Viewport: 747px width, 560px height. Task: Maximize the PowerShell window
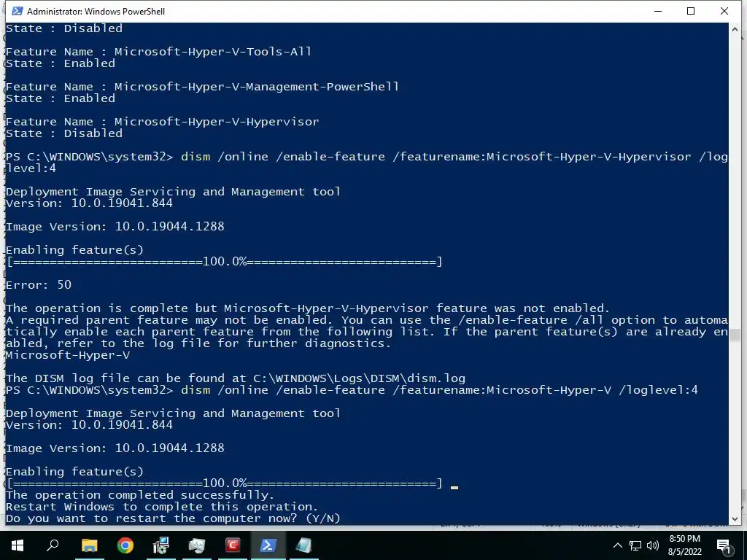click(x=691, y=11)
